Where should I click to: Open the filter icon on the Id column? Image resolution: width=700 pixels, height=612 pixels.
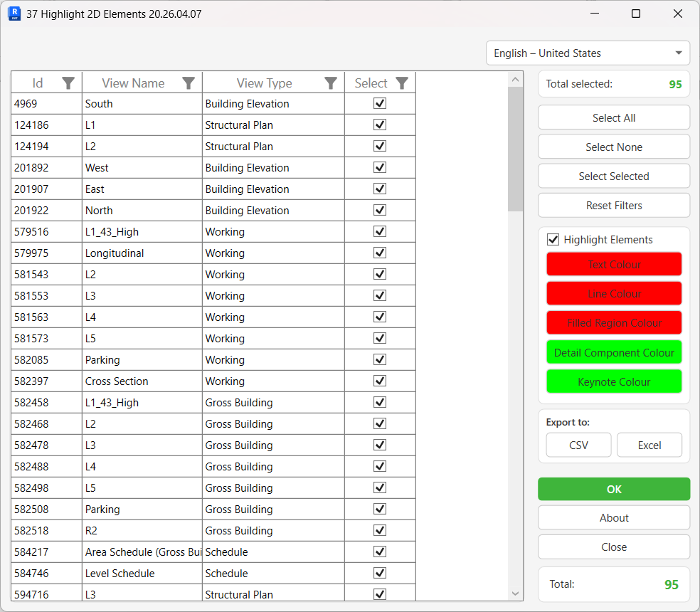tap(68, 83)
